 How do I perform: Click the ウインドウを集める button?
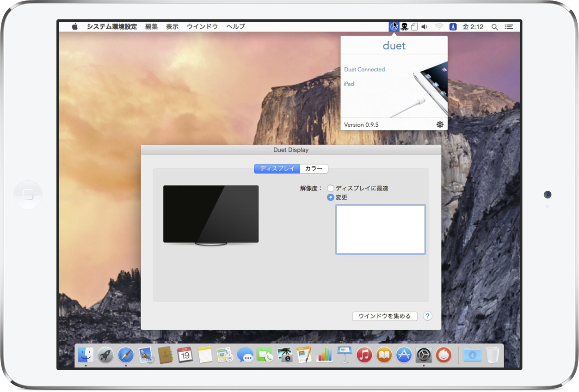click(385, 316)
